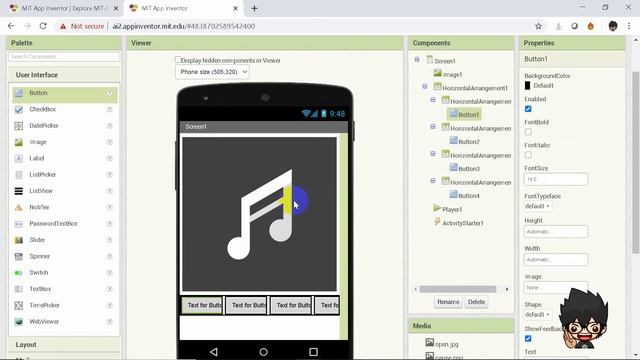640x360 pixels.
Task: Tap the phone preview home circle icon
Action: click(x=263, y=351)
